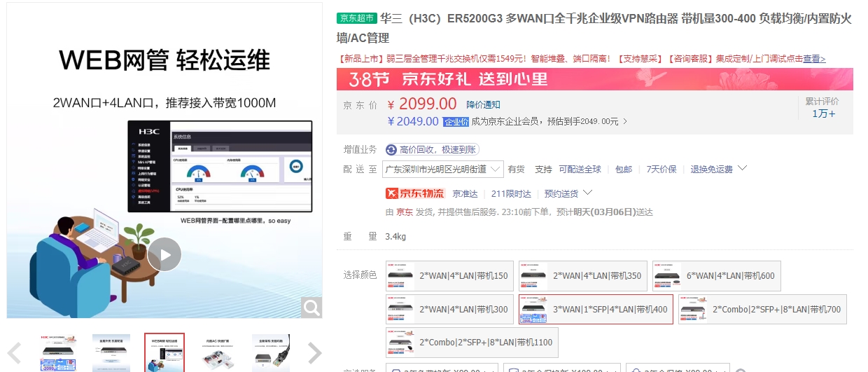The height and width of the screenshot is (372, 868).
Task: Click the 高价回收 recycle icon
Action: click(x=391, y=150)
